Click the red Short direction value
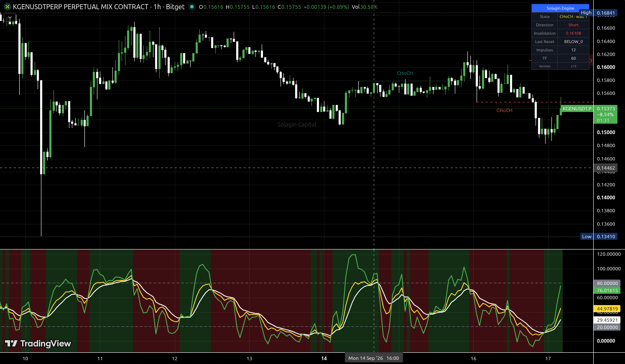Viewport: 625px width, 364px height. [574, 25]
